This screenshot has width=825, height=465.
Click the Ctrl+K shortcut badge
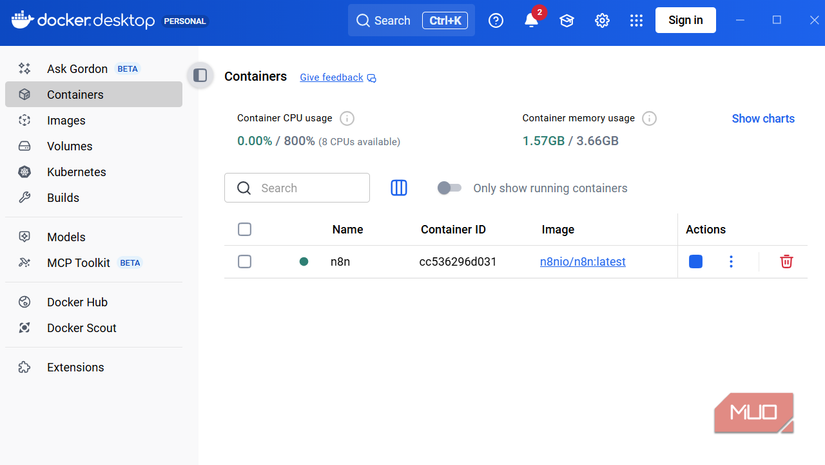(x=445, y=21)
